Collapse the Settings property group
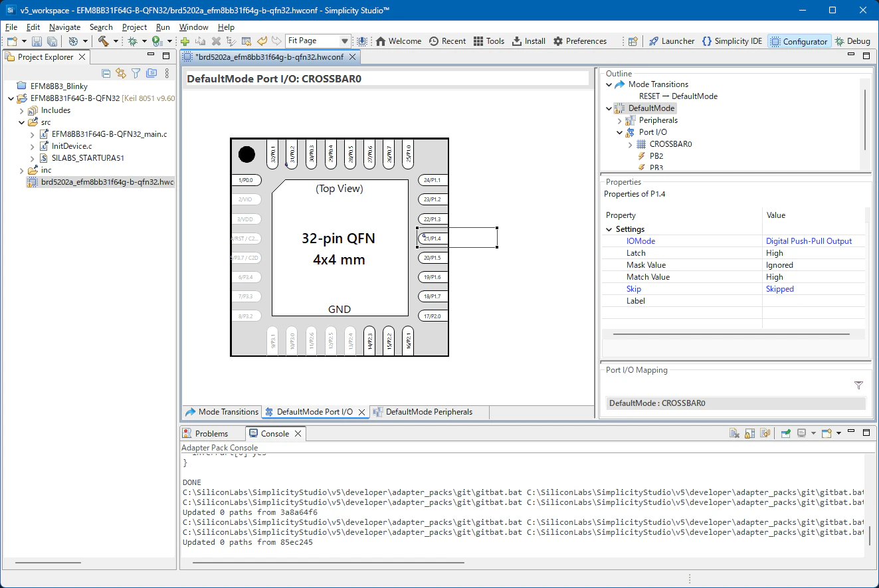The width and height of the screenshot is (879, 588). pos(609,229)
